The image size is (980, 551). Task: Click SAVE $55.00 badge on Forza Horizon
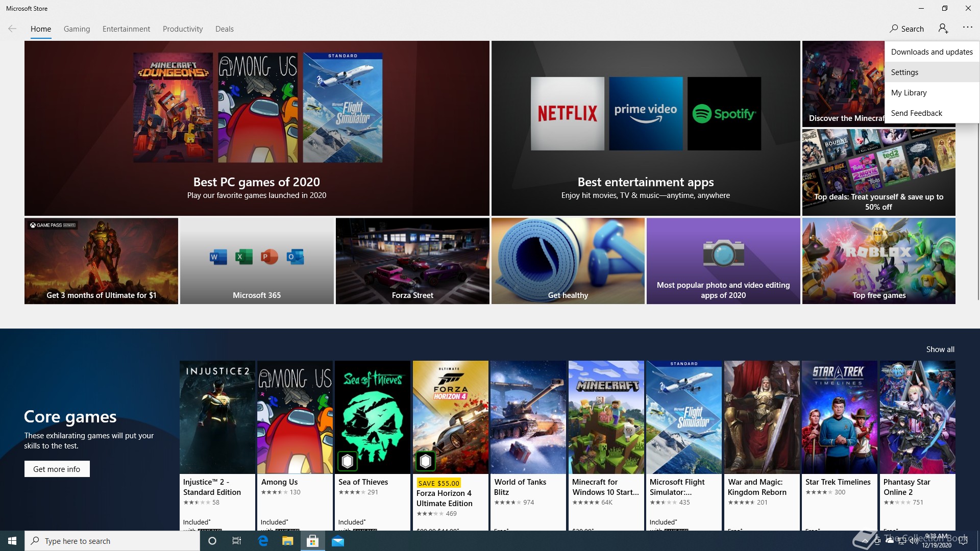click(438, 483)
